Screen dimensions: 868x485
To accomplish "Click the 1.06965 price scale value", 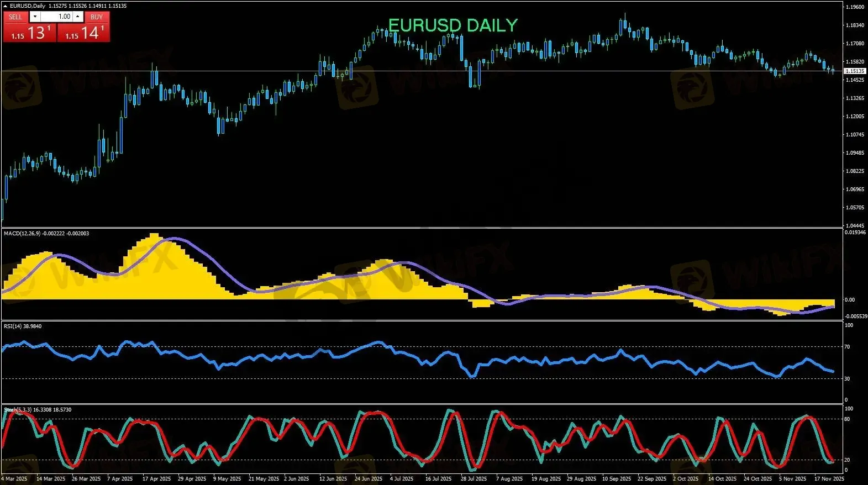I will point(855,189).
